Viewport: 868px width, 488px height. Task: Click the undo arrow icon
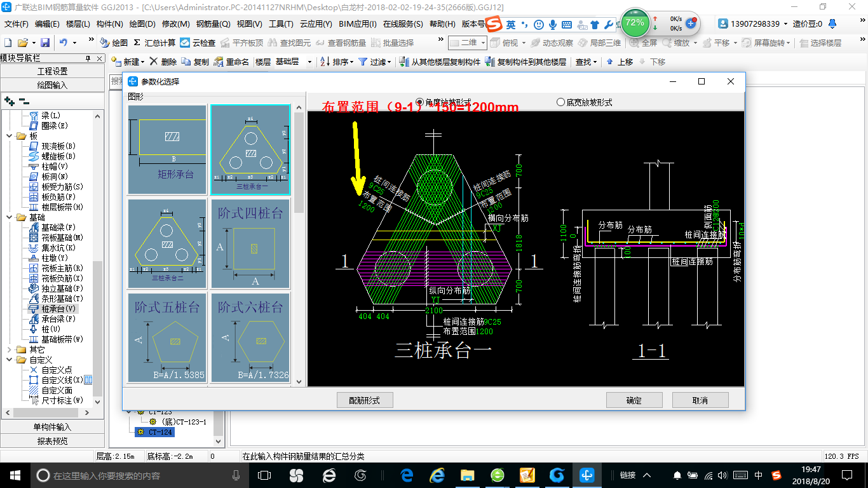64,43
